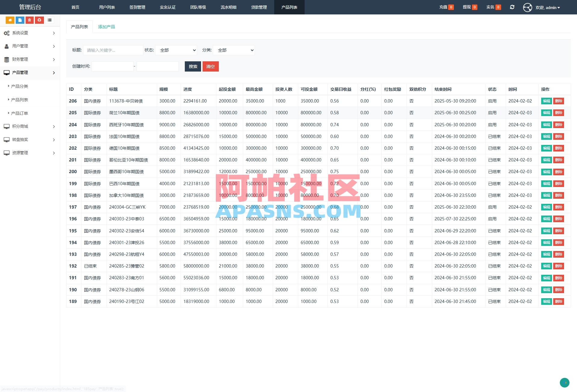Open the 状态 dropdown filter

click(176, 50)
